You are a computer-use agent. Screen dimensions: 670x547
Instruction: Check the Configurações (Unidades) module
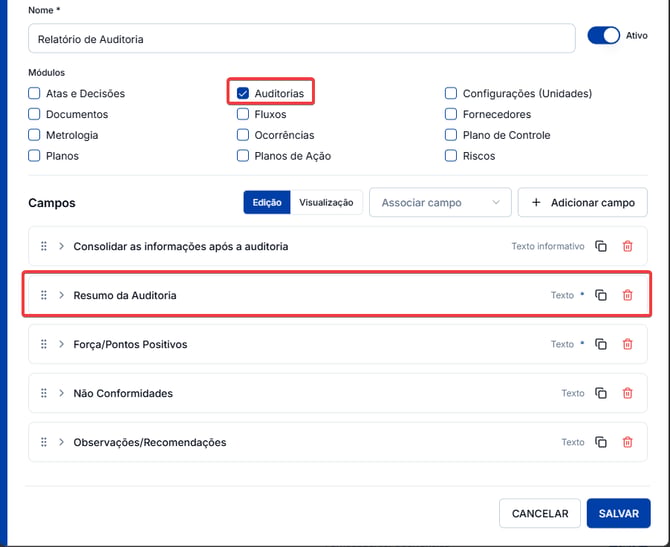[x=451, y=93]
